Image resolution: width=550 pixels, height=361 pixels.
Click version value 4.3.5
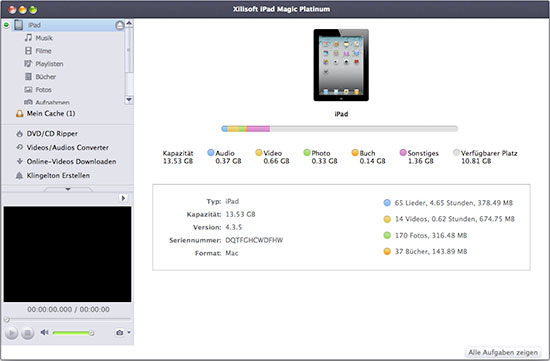pos(234,227)
